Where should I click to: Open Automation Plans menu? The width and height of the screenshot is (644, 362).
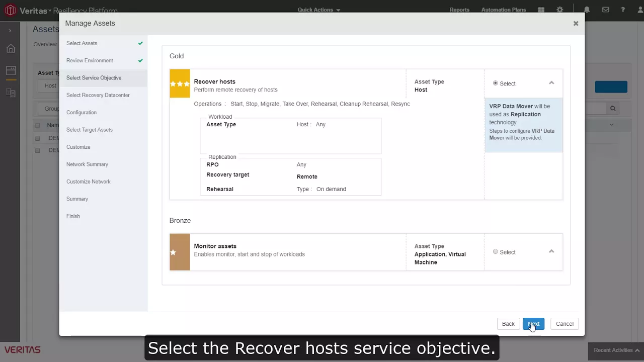[x=504, y=10]
